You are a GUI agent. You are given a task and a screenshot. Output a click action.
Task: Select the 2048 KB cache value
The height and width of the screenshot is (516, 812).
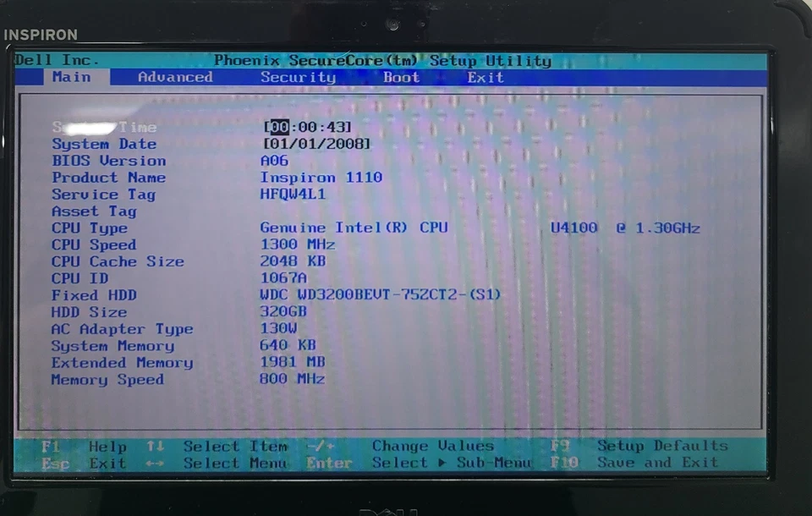(293, 261)
